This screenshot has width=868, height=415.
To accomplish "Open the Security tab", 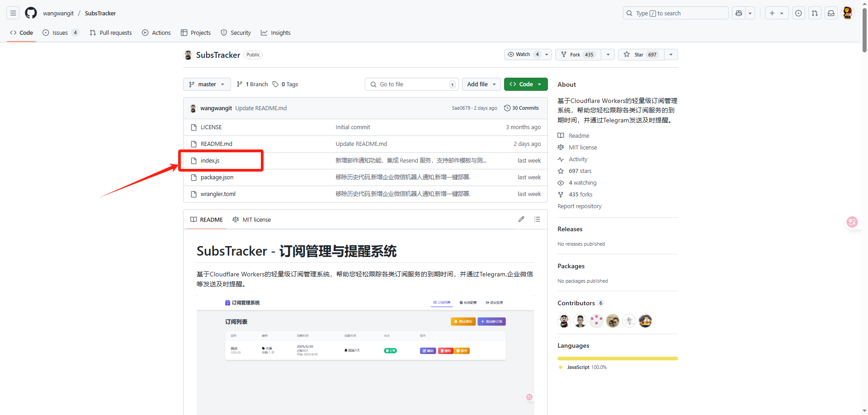I will 236,33.
